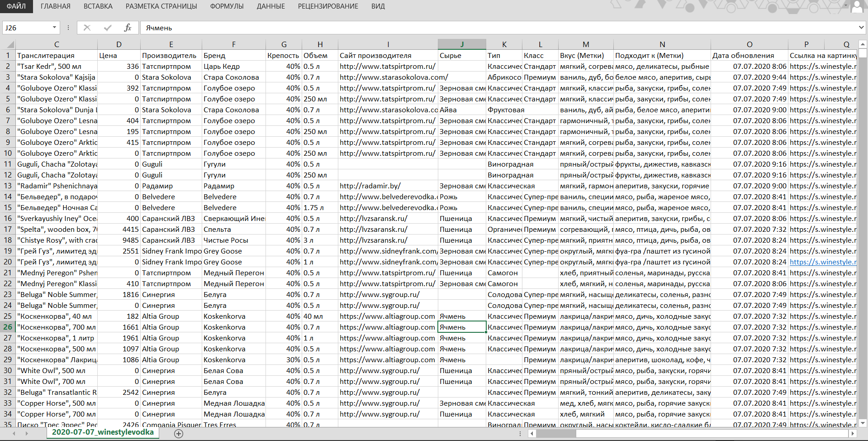The height and width of the screenshot is (441, 868).
Task: Click the vertical scrollbar up arrow
Action: tap(863, 44)
